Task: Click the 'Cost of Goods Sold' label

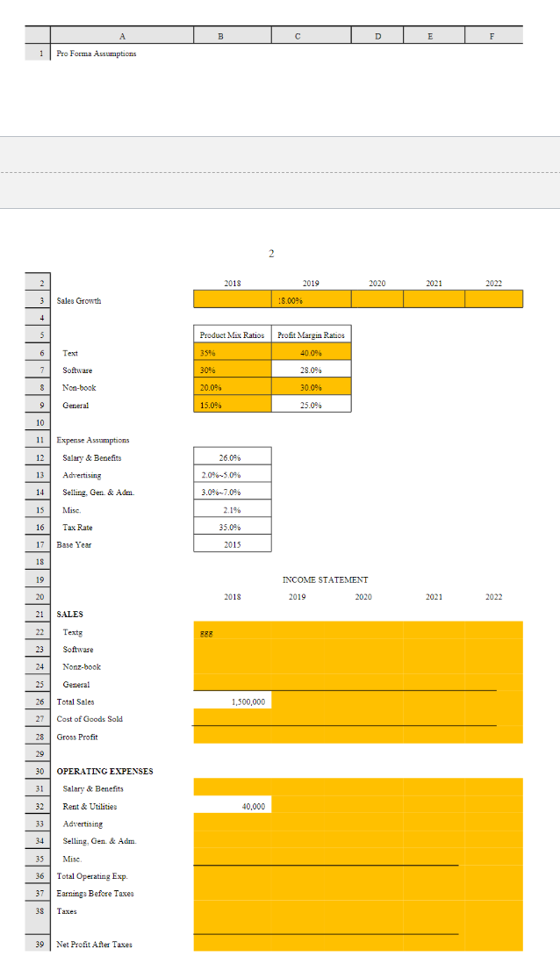Action: tap(90, 719)
